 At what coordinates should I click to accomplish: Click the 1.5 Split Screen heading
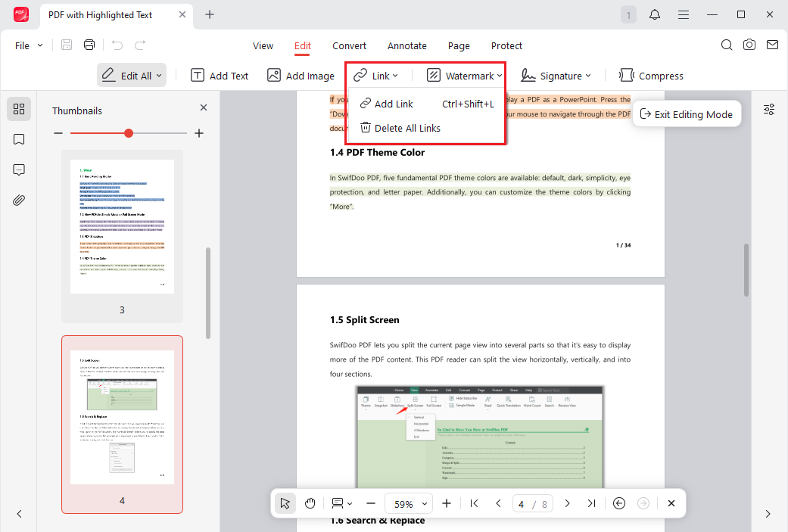coord(364,320)
